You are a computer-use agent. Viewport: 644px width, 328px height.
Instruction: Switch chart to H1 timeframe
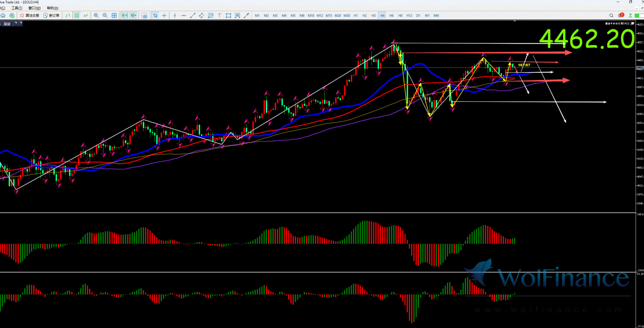pos(356,16)
